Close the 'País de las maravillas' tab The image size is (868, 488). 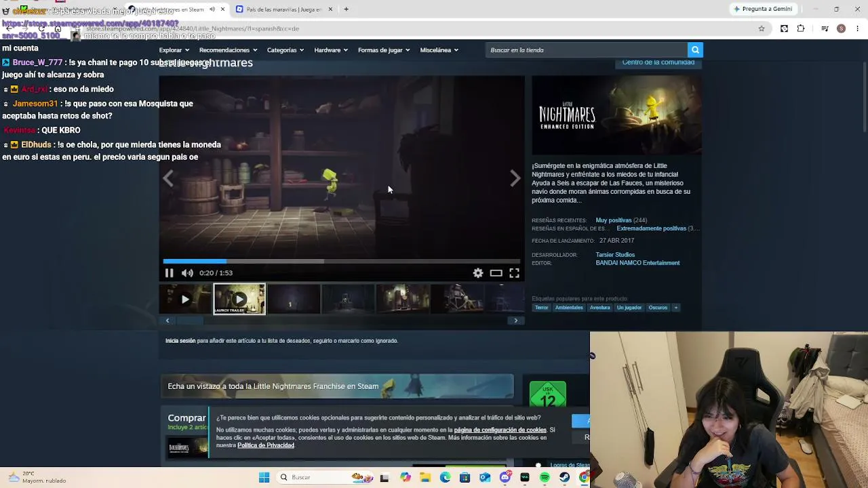[331, 9]
